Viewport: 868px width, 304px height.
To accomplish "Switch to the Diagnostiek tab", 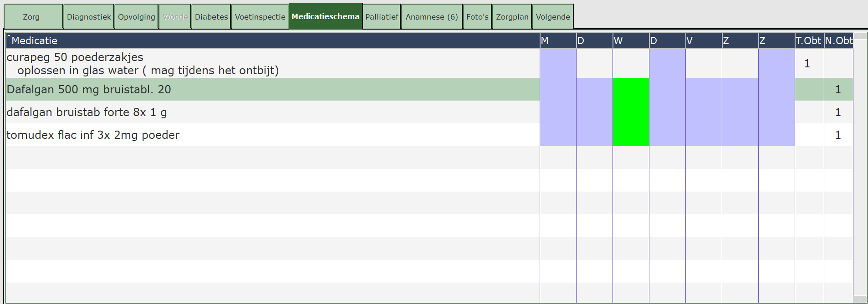I will click(x=89, y=17).
